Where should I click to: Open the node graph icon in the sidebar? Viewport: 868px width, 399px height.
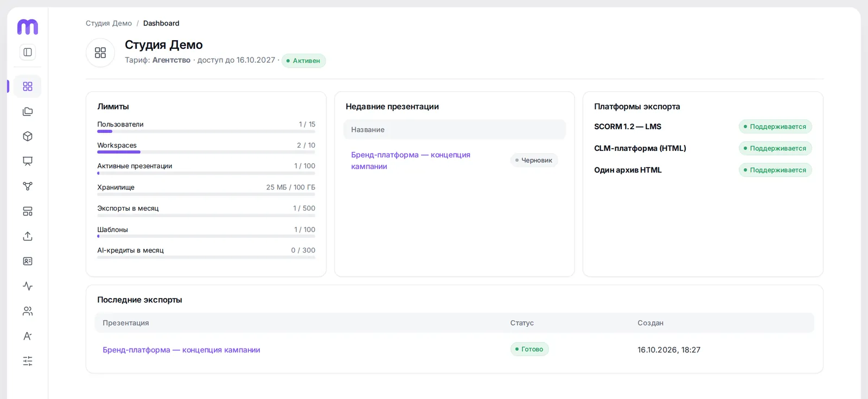tap(28, 186)
